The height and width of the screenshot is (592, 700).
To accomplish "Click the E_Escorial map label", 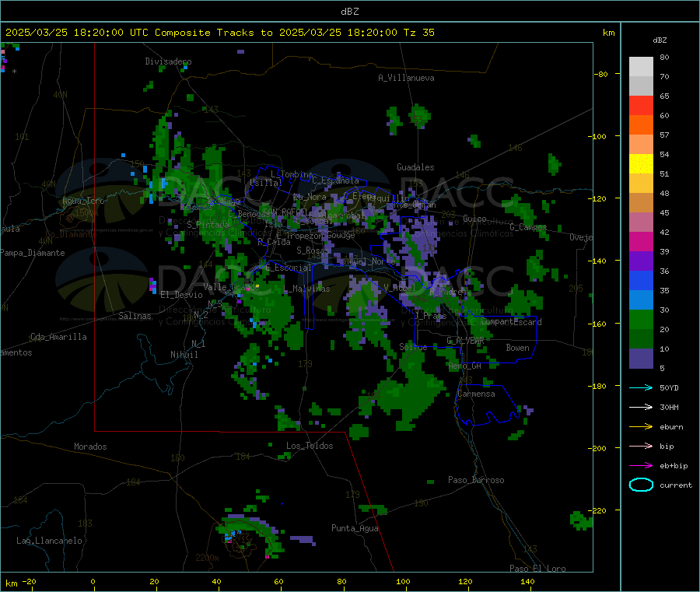I will point(289,268).
